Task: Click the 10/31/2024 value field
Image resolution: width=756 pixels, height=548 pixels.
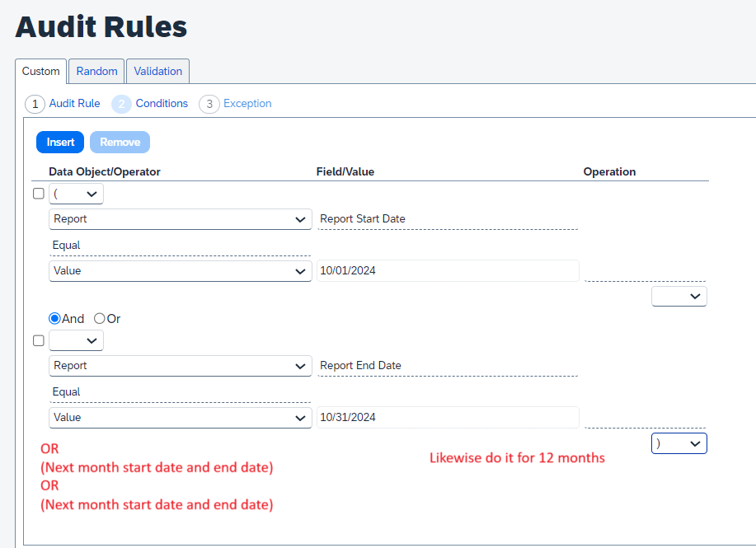Action: (x=447, y=418)
